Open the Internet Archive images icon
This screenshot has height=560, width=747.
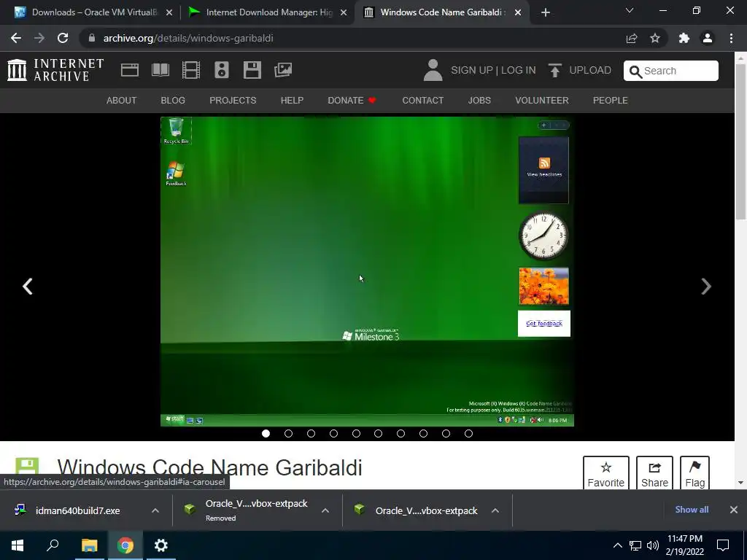coord(283,70)
